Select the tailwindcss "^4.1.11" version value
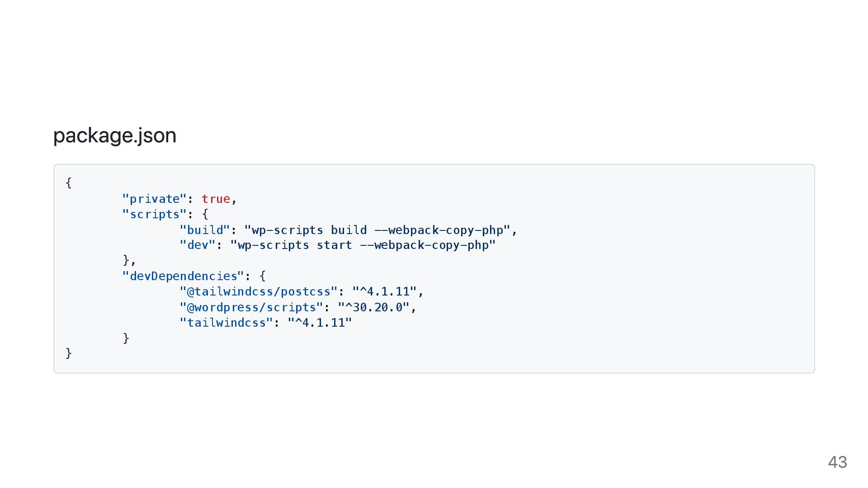The height and width of the screenshot is (488, 868). click(320, 323)
